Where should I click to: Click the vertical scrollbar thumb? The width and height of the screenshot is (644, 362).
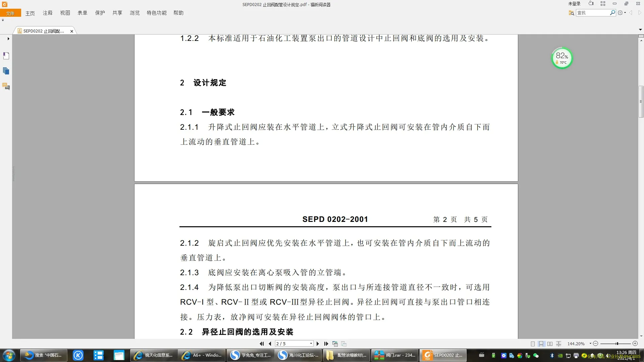pos(641,102)
